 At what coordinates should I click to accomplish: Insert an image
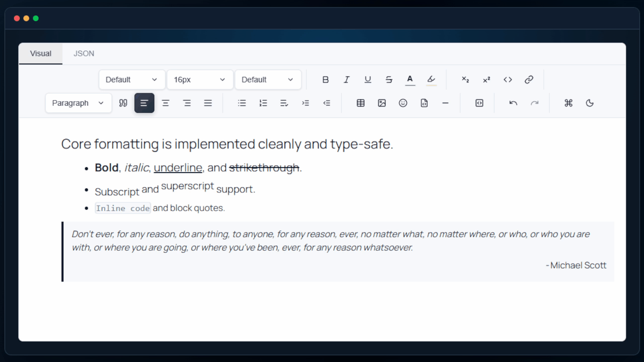(x=382, y=103)
